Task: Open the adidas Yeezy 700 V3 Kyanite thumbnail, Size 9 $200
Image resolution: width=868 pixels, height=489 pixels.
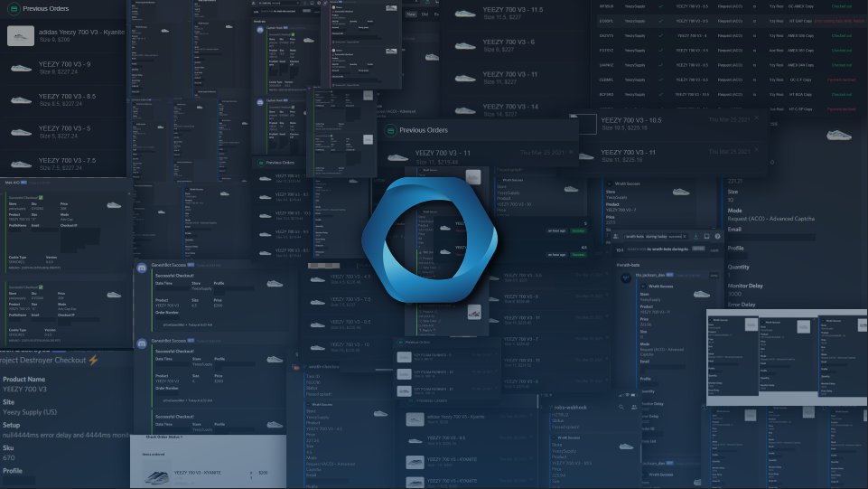Action: tap(21, 36)
